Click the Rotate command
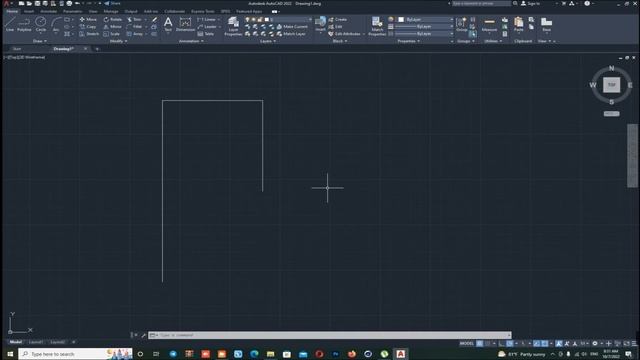The height and width of the screenshot is (360, 640). tap(113, 19)
